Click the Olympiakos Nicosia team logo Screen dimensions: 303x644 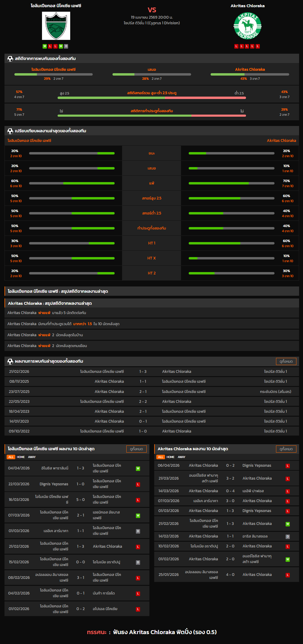click(x=56, y=26)
